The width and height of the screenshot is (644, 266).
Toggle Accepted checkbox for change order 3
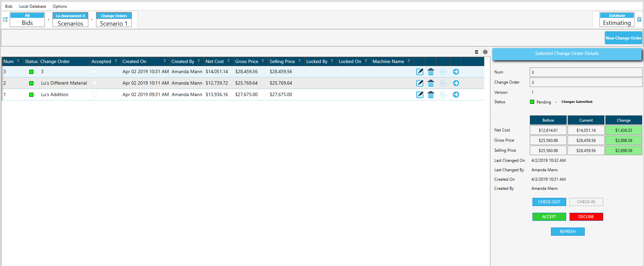tap(94, 72)
